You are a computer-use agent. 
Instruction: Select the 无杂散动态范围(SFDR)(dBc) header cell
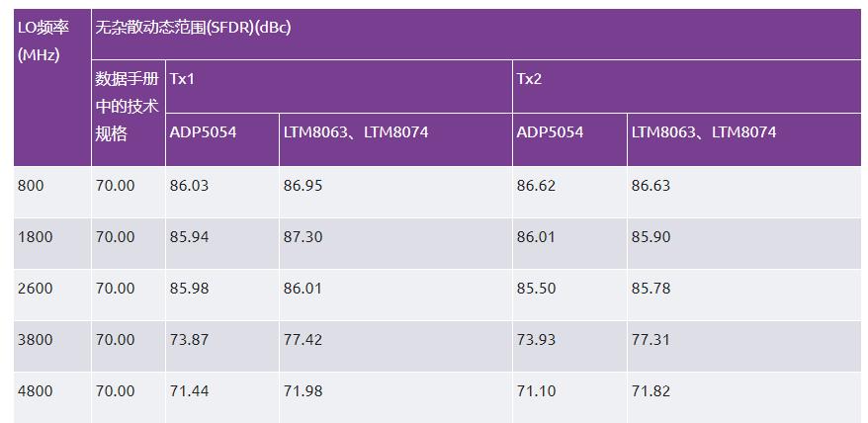point(193,28)
